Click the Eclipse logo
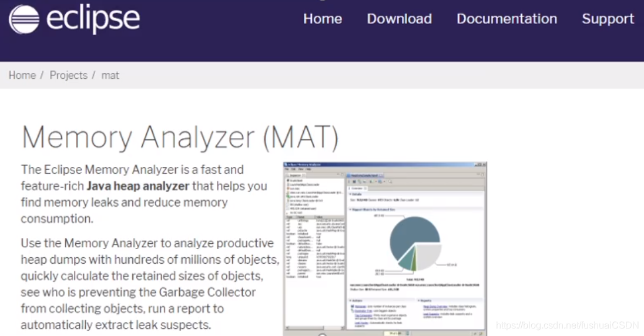This screenshot has width=644, height=336. coord(75,19)
